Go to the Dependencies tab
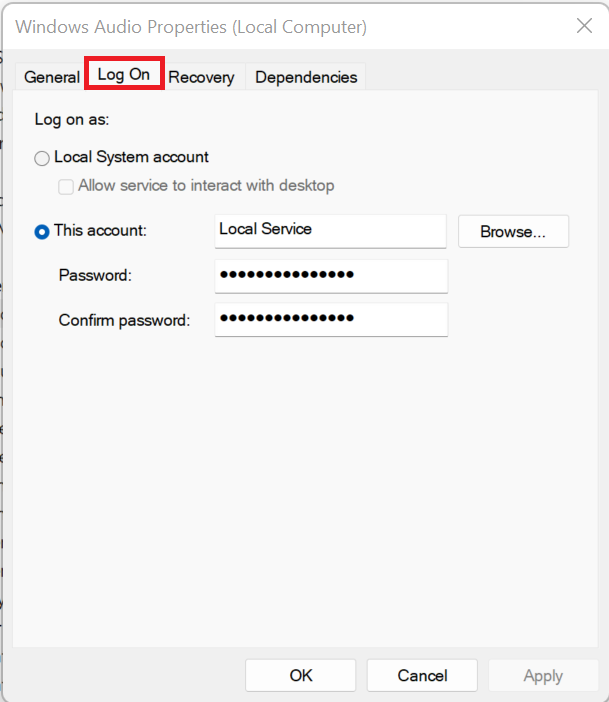 [306, 77]
